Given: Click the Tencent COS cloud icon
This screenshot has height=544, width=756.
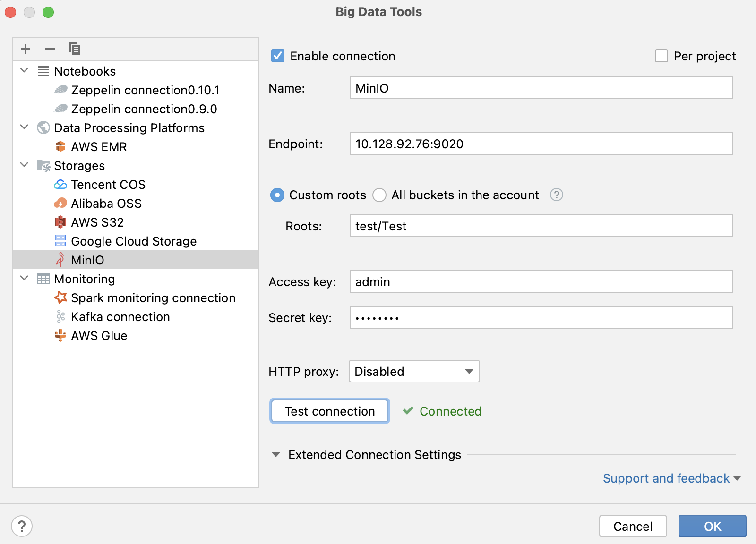Looking at the screenshot, I should (x=60, y=184).
